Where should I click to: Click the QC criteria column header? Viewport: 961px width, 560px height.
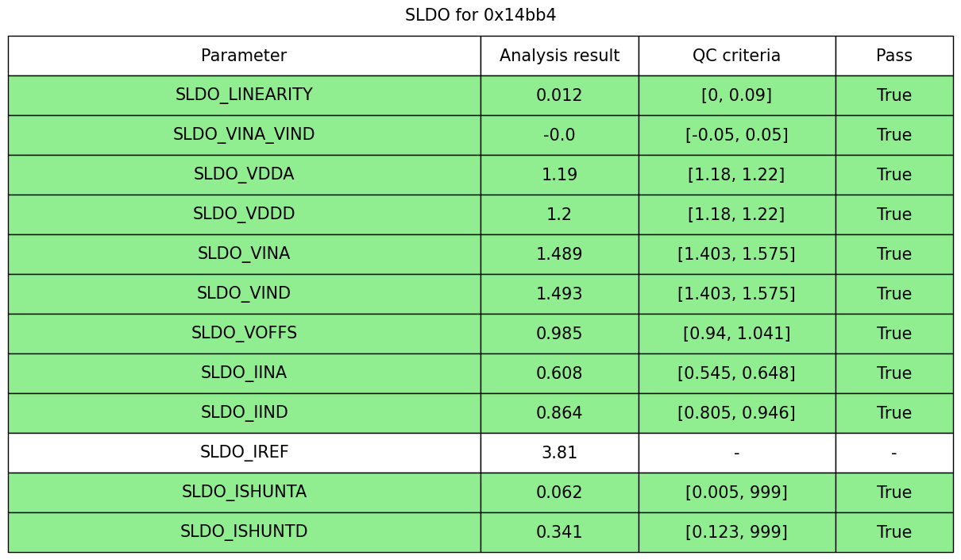(736, 56)
